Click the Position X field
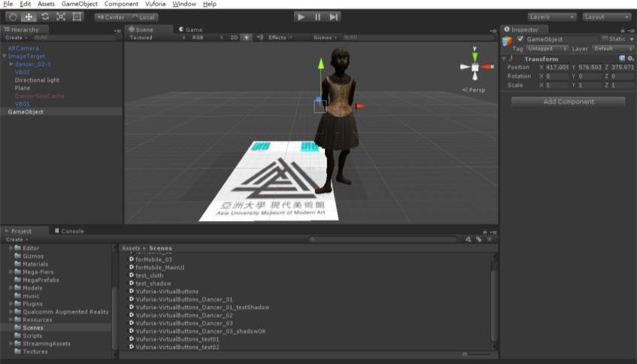 pyautogui.click(x=557, y=68)
